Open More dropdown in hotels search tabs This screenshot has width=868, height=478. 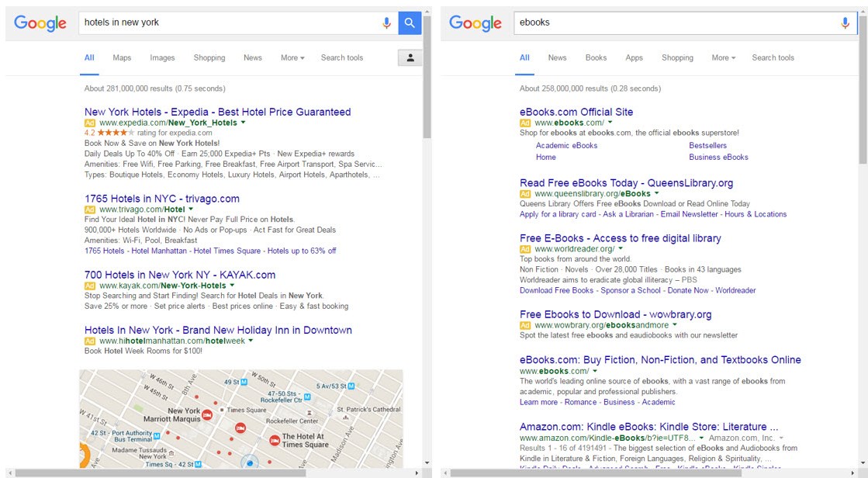click(292, 57)
